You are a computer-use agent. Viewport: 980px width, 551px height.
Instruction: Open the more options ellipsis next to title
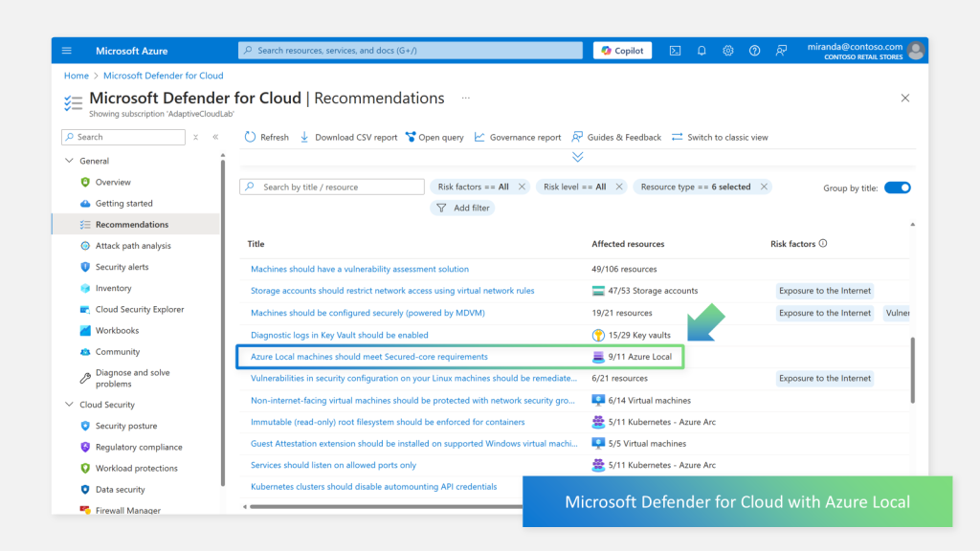(x=466, y=99)
